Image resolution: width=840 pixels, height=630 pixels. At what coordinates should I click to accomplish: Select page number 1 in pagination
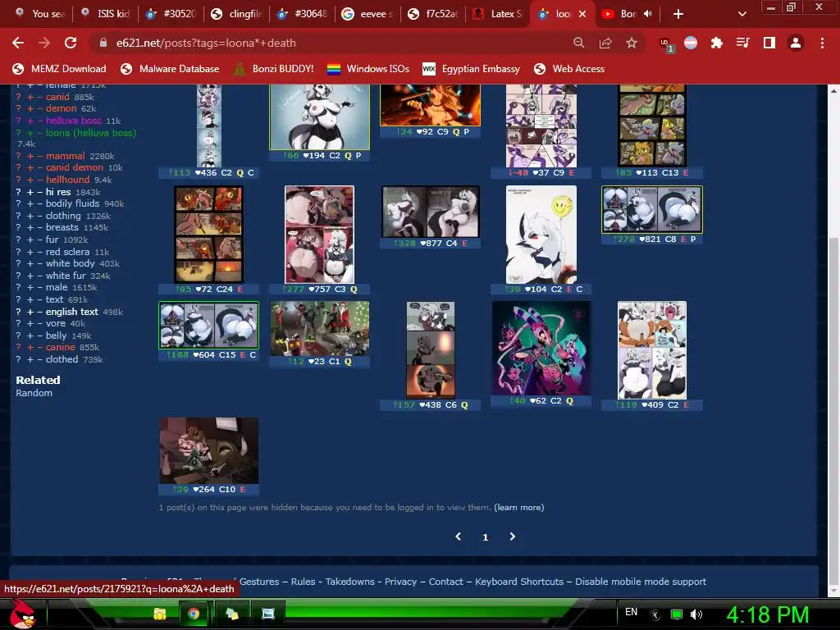pos(486,536)
